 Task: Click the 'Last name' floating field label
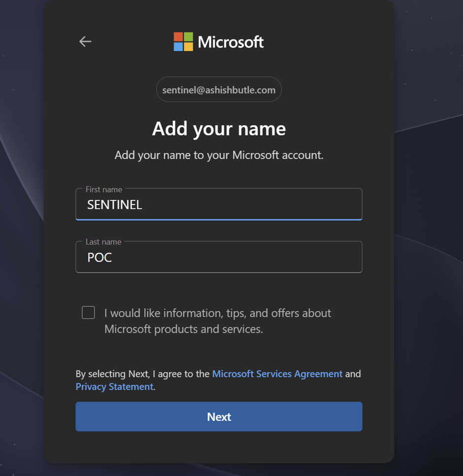pyautogui.click(x=103, y=242)
